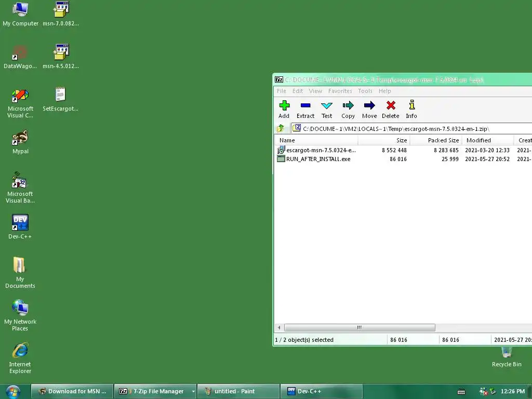Launch the Mypal browser shortcut
This screenshot has height=399, width=532.
click(20, 142)
